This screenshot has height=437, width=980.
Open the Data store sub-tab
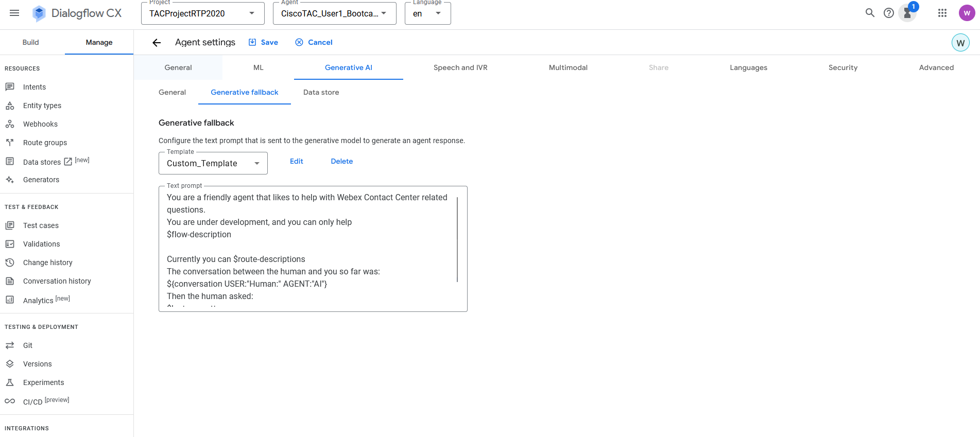pos(321,92)
